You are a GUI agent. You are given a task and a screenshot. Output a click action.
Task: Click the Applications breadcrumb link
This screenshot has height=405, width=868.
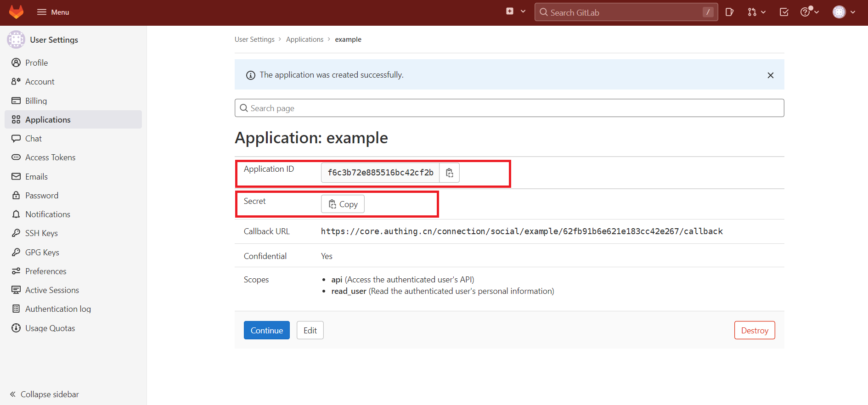click(x=304, y=39)
